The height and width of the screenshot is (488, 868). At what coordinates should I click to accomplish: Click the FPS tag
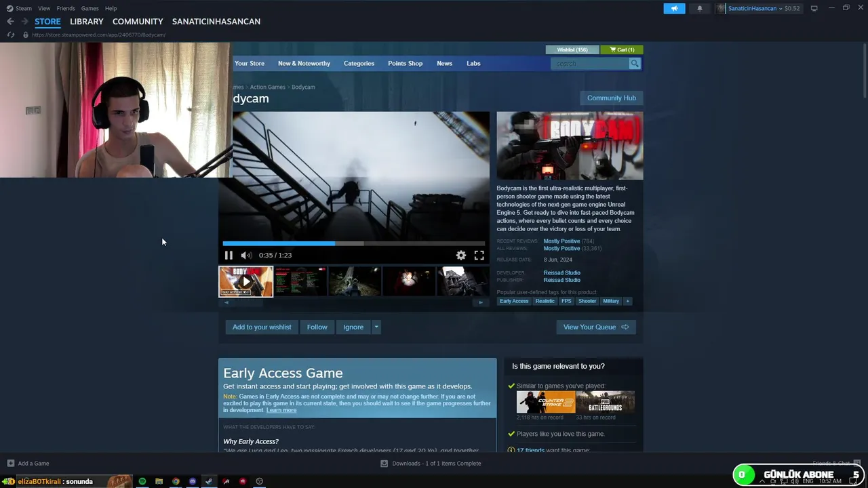point(566,301)
